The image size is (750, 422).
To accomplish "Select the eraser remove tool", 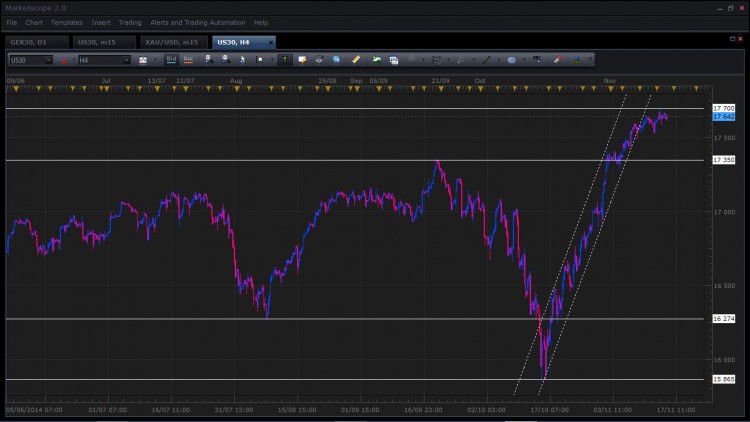I will (558, 59).
